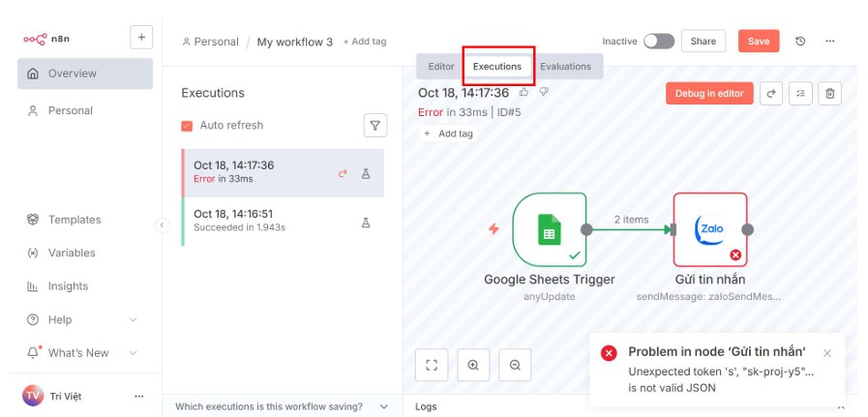
Task: Select the succeeded execution at 14:16:51
Action: [283, 222]
